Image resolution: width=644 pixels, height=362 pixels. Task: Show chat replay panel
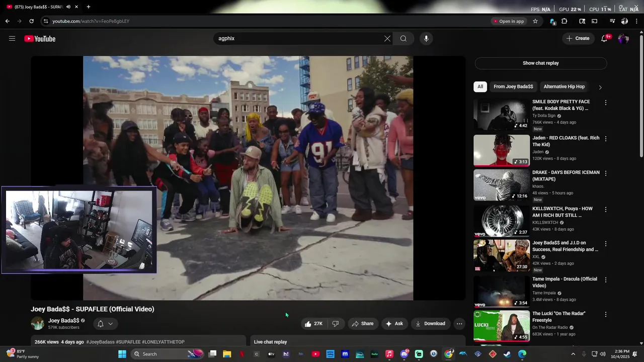pyautogui.click(x=541, y=63)
